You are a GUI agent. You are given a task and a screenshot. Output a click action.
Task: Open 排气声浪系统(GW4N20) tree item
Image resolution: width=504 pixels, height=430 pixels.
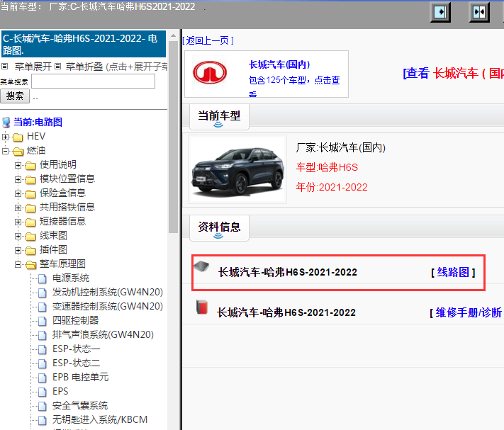tap(103, 334)
